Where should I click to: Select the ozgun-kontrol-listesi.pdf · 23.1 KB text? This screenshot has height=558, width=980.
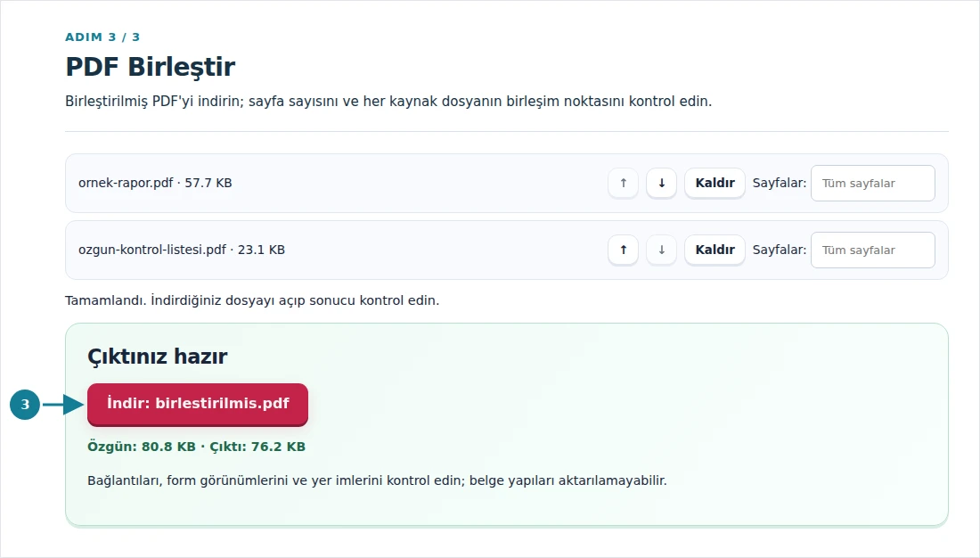[x=181, y=250]
